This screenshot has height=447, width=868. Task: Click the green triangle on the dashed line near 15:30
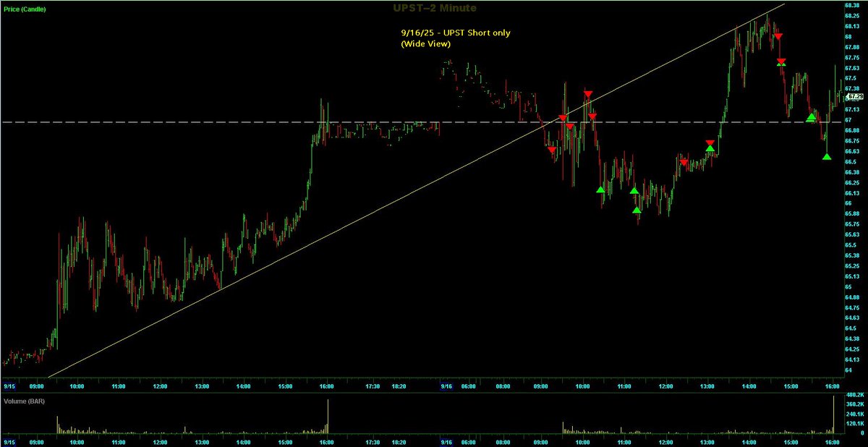click(x=812, y=116)
